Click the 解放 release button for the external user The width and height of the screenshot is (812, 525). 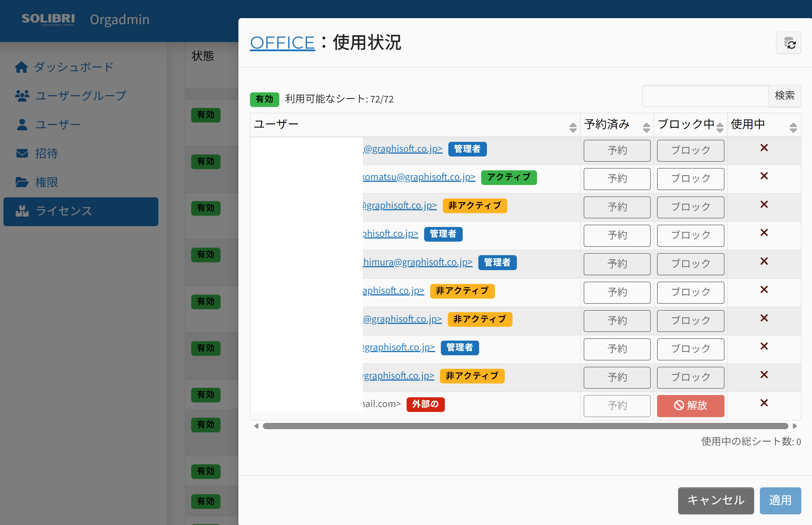(690, 405)
